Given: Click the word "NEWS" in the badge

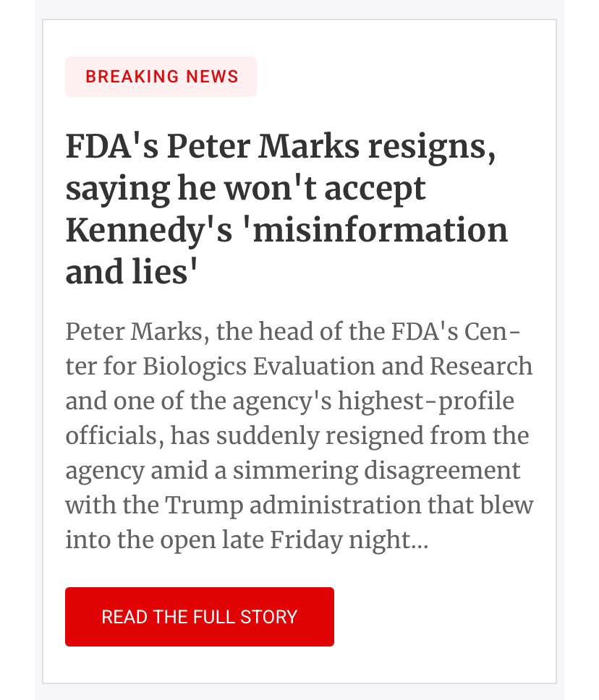Looking at the screenshot, I should 212,77.
